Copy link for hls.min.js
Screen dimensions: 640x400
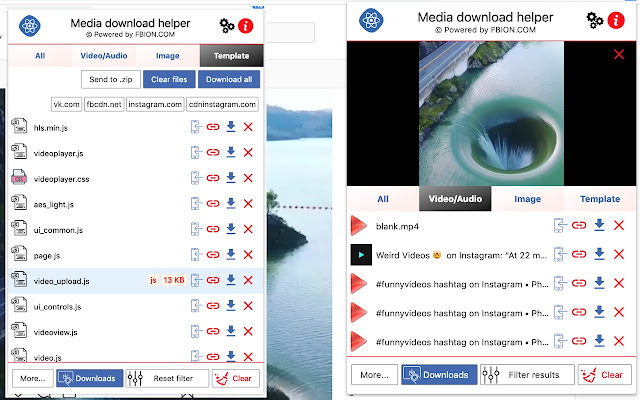tap(213, 127)
